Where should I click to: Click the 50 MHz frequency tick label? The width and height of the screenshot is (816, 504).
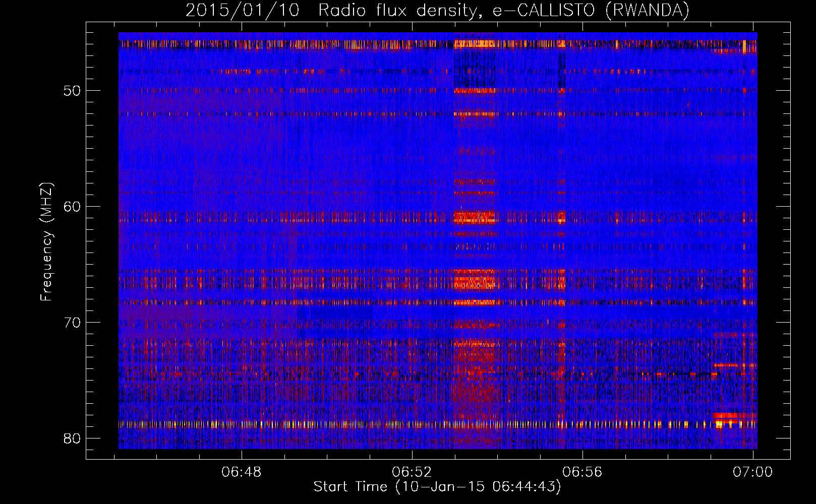pos(72,91)
